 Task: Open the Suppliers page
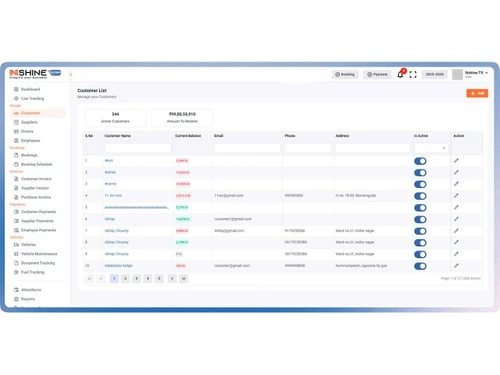tap(29, 122)
